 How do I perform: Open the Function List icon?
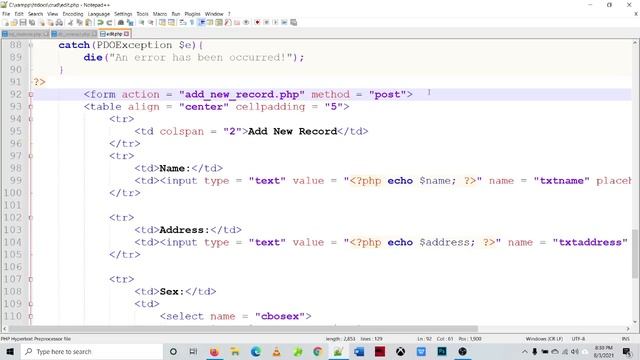[x=228, y=22]
